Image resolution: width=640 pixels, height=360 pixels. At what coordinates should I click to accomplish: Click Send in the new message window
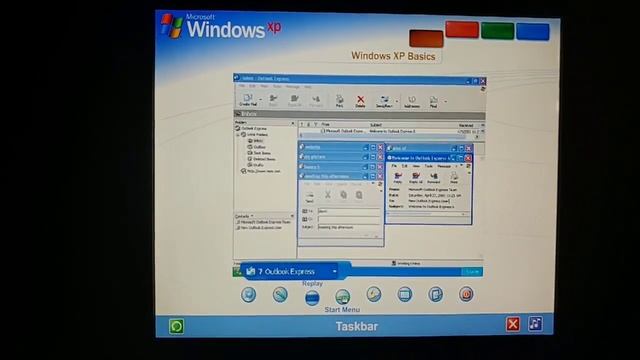310,197
